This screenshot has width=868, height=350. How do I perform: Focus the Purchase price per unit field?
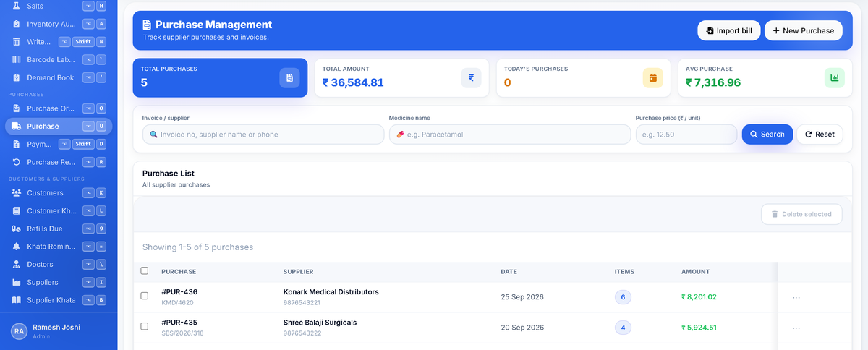(686, 135)
